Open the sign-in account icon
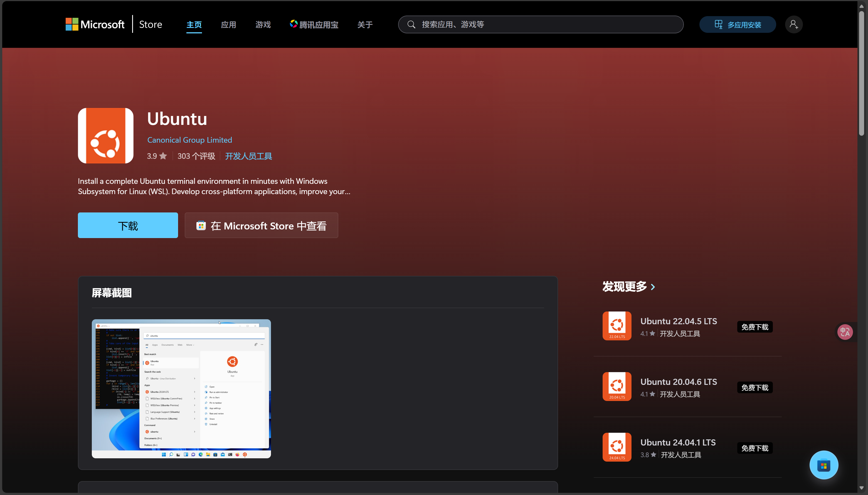Screen dimensions: 868x495 click(793, 24)
